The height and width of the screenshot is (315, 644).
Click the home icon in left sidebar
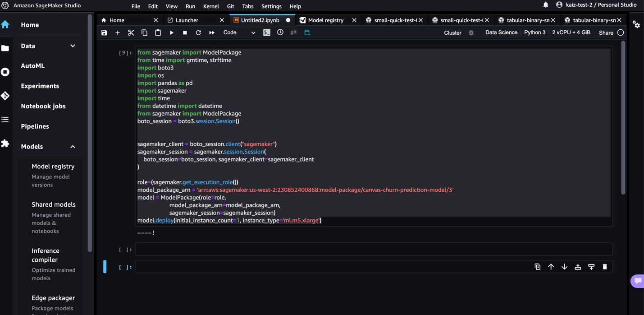tap(5, 24)
